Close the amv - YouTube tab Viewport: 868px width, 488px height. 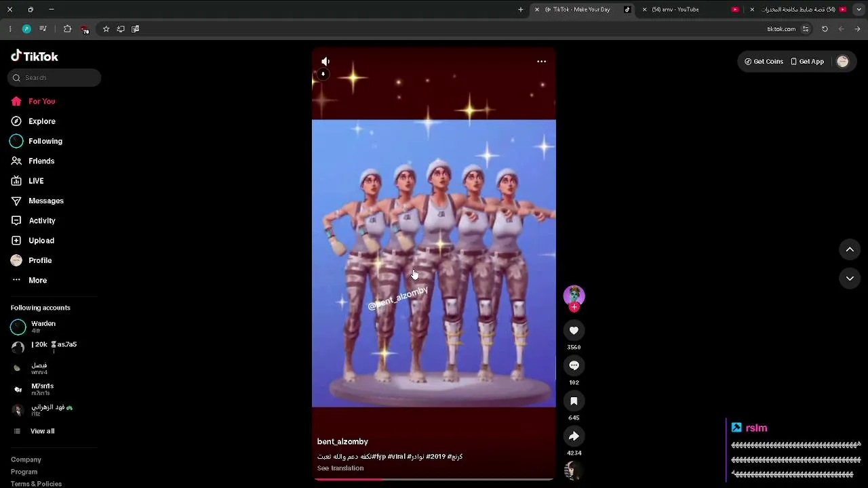644,9
